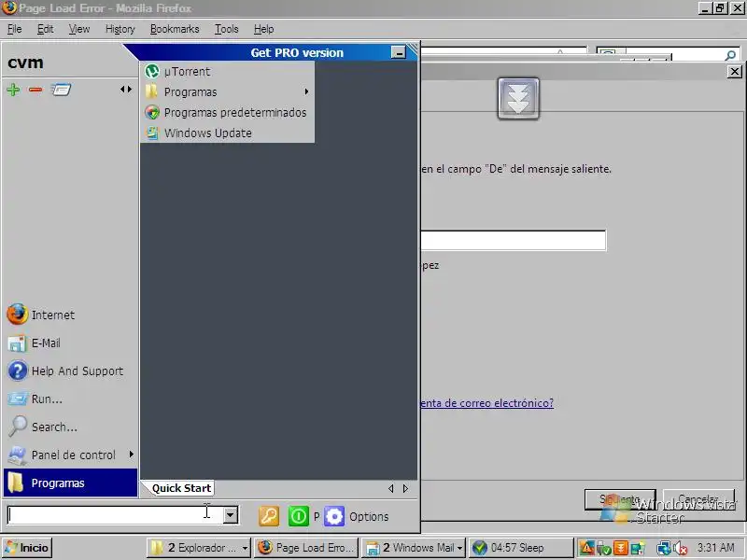
Task: Click the muted volume tray icon
Action: coord(680,549)
